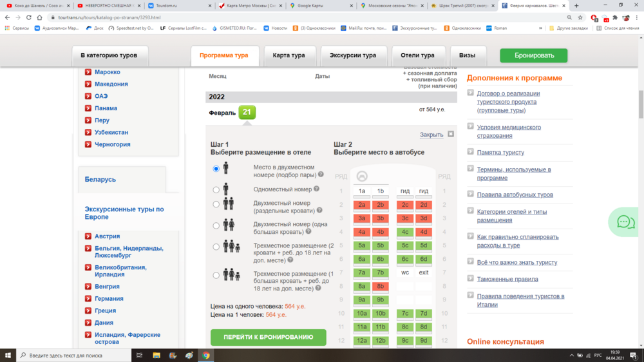Click the close square icon beside Закрыть
The height and width of the screenshot is (362, 644).
point(451,135)
